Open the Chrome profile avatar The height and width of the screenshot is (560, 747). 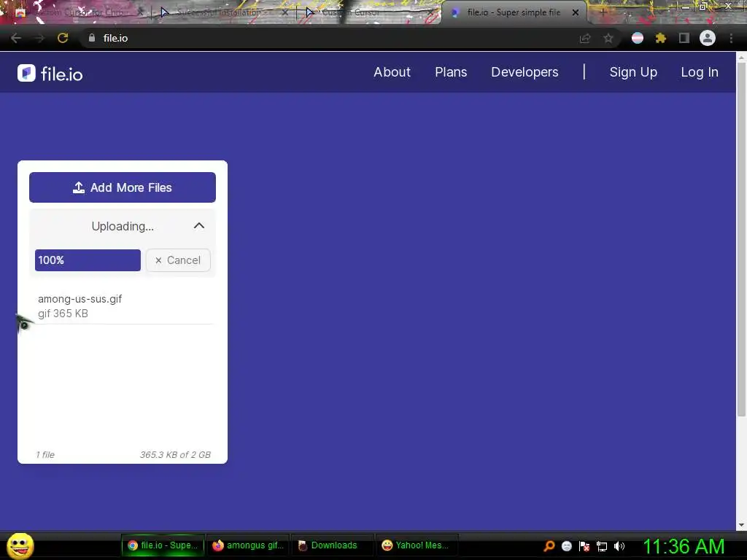708,38
